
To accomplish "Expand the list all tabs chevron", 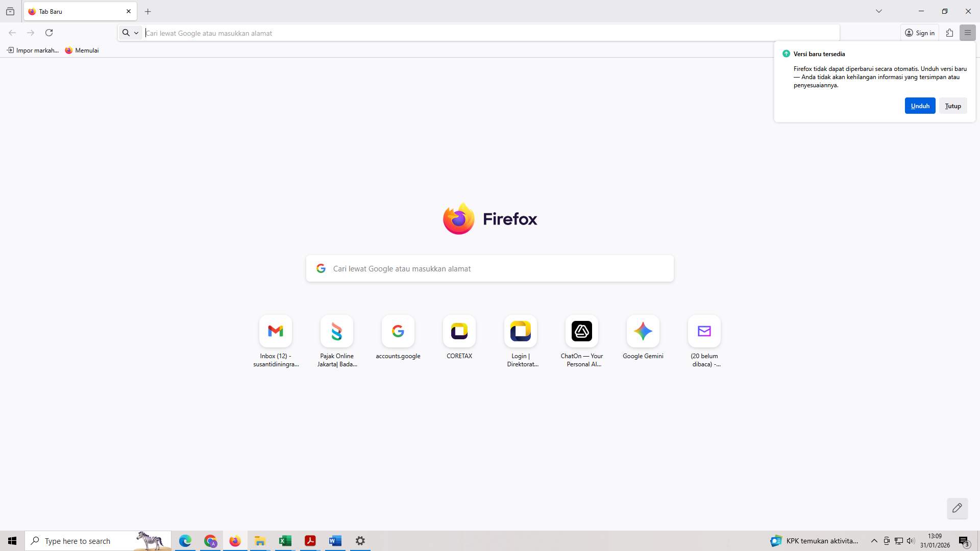I will pyautogui.click(x=878, y=11).
